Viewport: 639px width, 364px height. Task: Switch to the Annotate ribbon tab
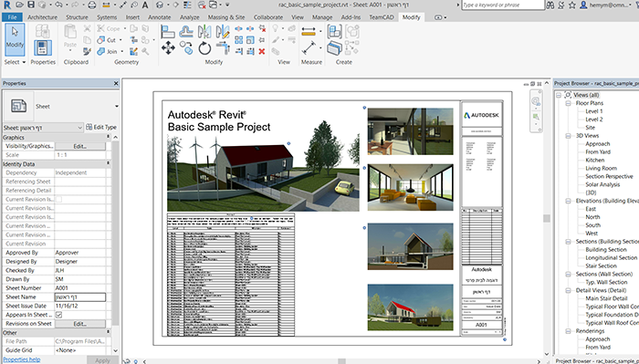[x=159, y=17]
